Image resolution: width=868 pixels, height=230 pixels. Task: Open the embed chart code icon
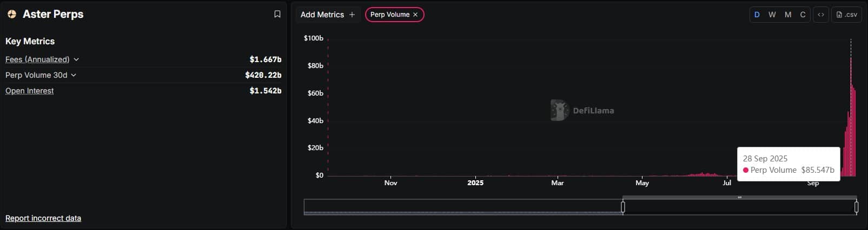820,15
